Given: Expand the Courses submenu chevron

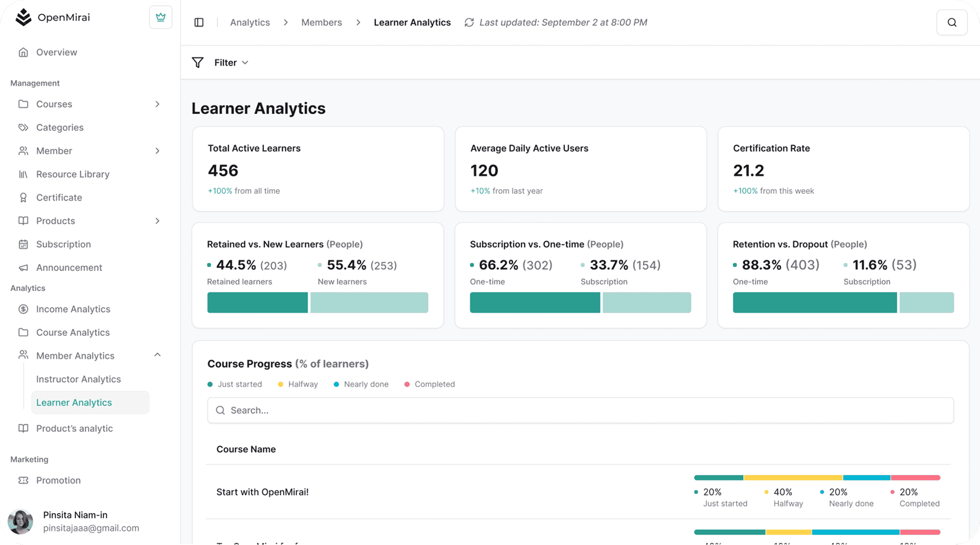Looking at the screenshot, I should (x=157, y=104).
